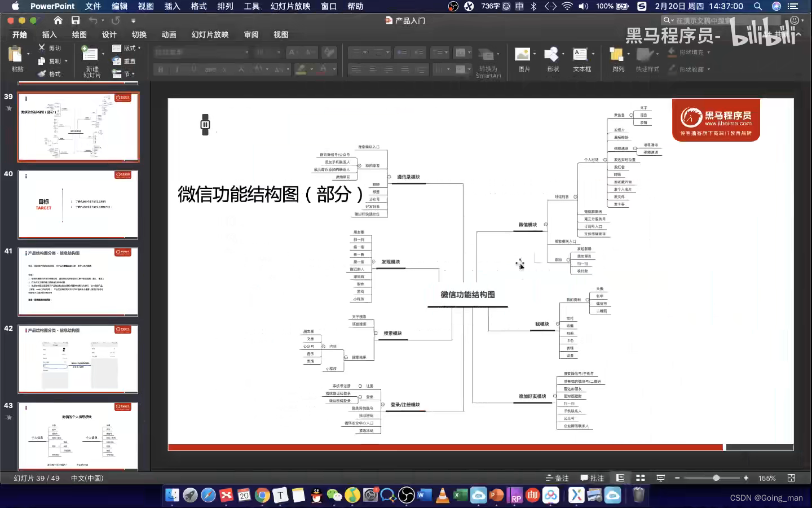Click 重置 reset slide button
This screenshot has height=508, width=812.
pyautogui.click(x=124, y=61)
